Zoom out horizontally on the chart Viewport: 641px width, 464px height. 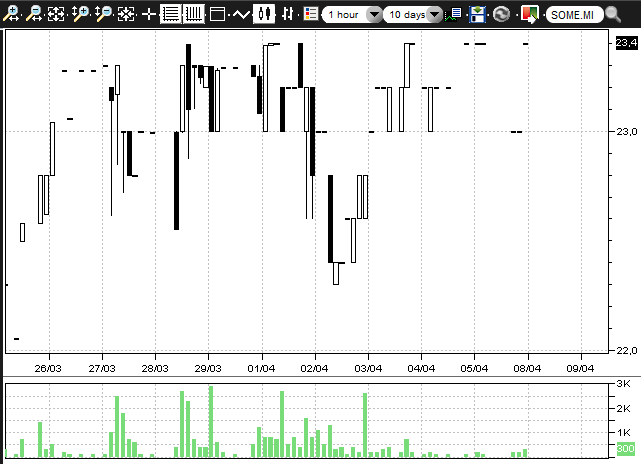(34, 14)
